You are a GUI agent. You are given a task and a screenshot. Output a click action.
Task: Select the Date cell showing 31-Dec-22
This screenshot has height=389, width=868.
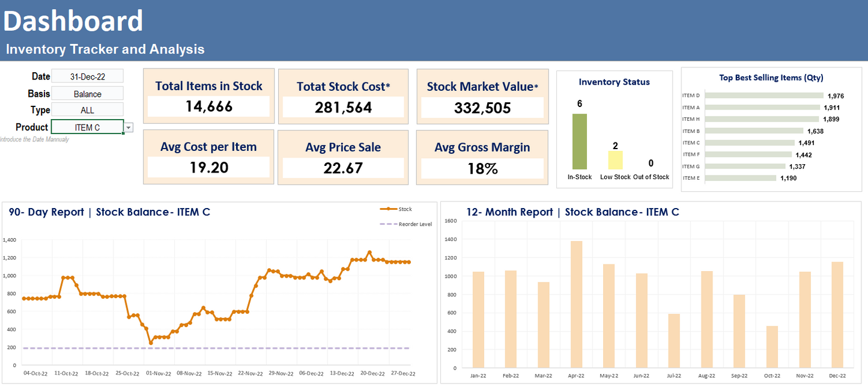tap(87, 76)
